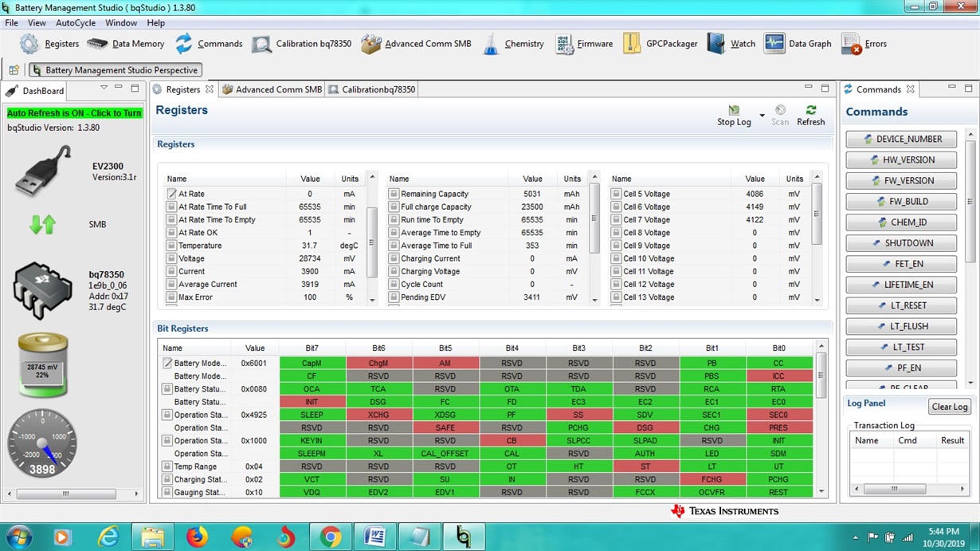Viewport: 980px width, 551px height.
Task: Click the DashBoard horizontal scrollbar
Action: (73, 494)
